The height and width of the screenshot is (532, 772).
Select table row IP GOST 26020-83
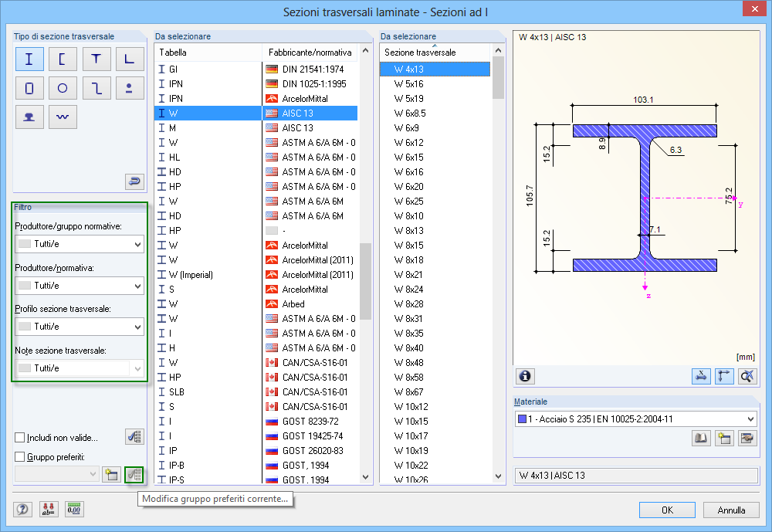pos(256,450)
